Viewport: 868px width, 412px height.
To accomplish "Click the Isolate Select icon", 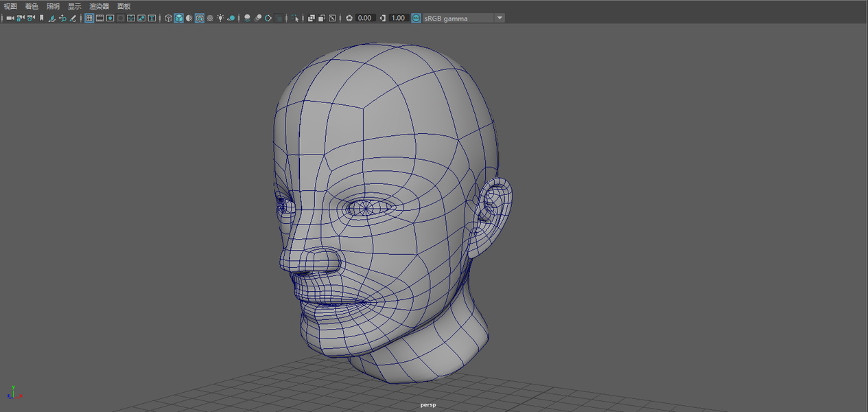I will click(294, 18).
